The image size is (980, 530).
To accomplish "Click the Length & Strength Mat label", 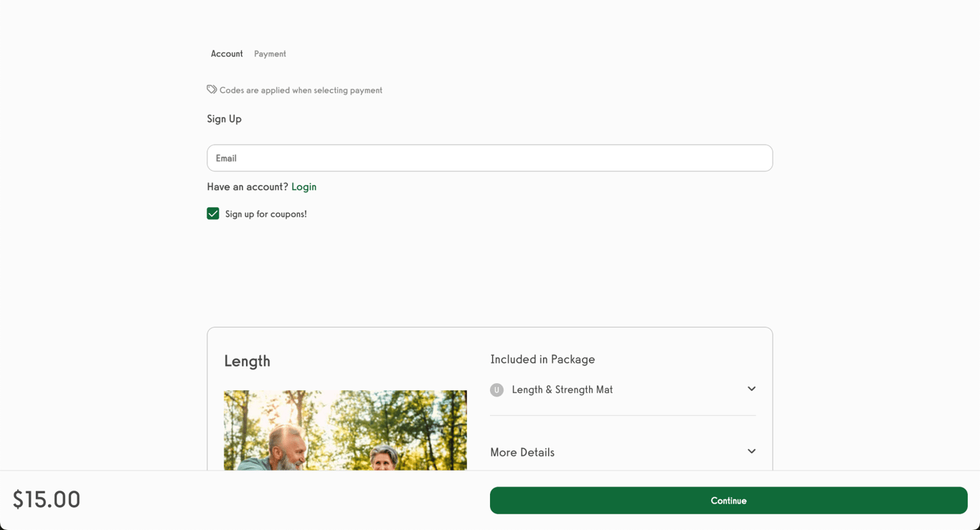I will coord(562,390).
